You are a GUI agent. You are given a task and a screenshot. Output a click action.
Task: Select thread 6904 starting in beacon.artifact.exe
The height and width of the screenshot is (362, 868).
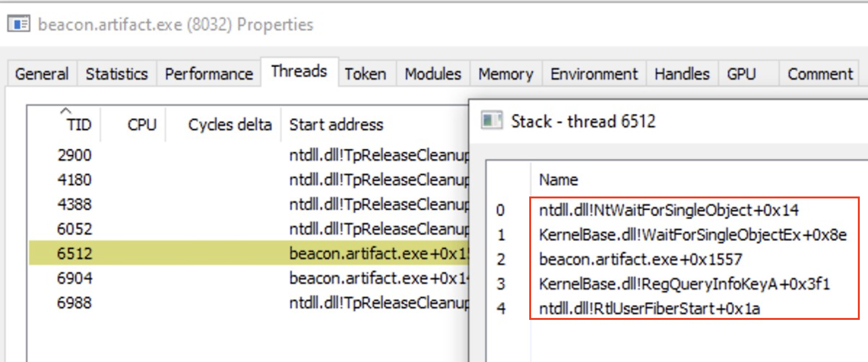coord(145,278)
